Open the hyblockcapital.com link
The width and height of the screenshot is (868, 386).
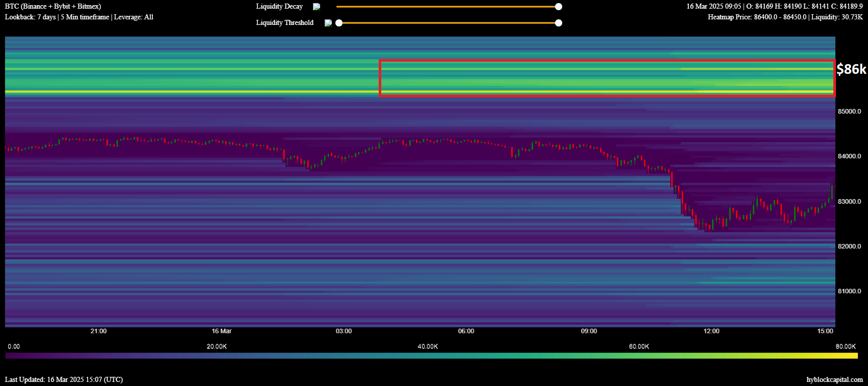834,379
